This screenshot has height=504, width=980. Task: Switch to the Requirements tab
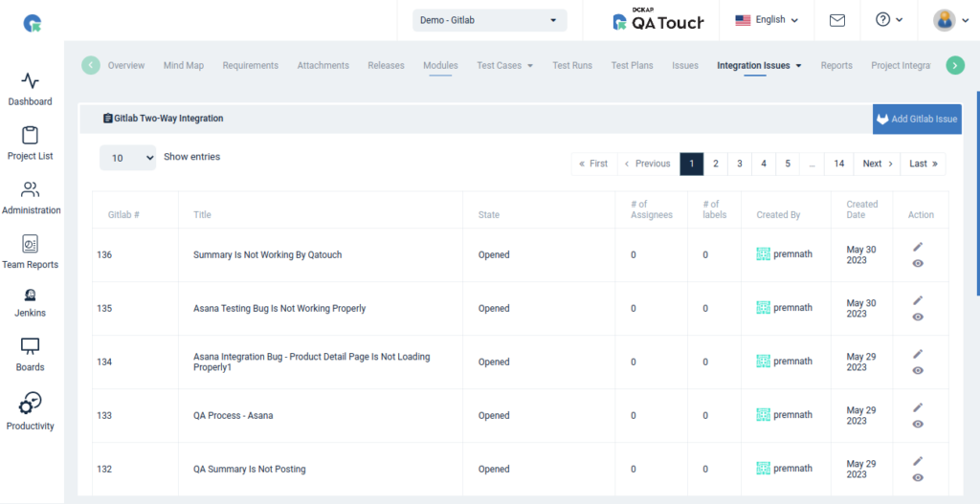[x=250, y=66]
